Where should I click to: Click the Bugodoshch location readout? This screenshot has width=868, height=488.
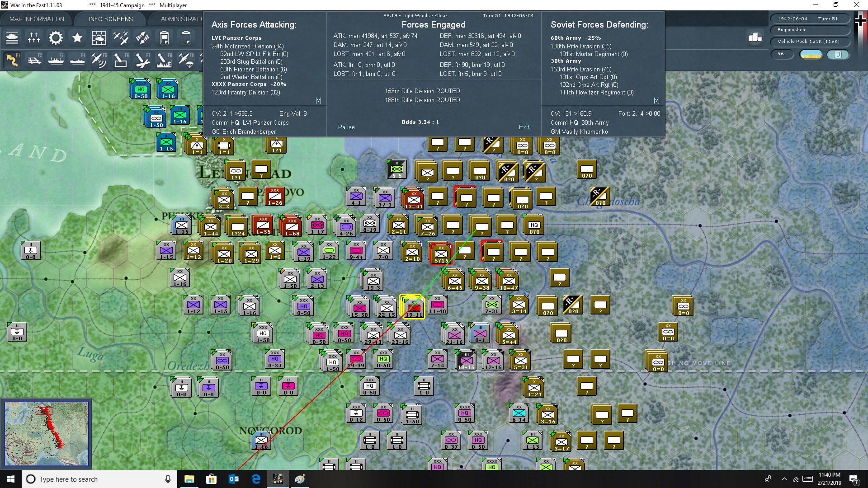pyautogui.click(x=810, y=30)
